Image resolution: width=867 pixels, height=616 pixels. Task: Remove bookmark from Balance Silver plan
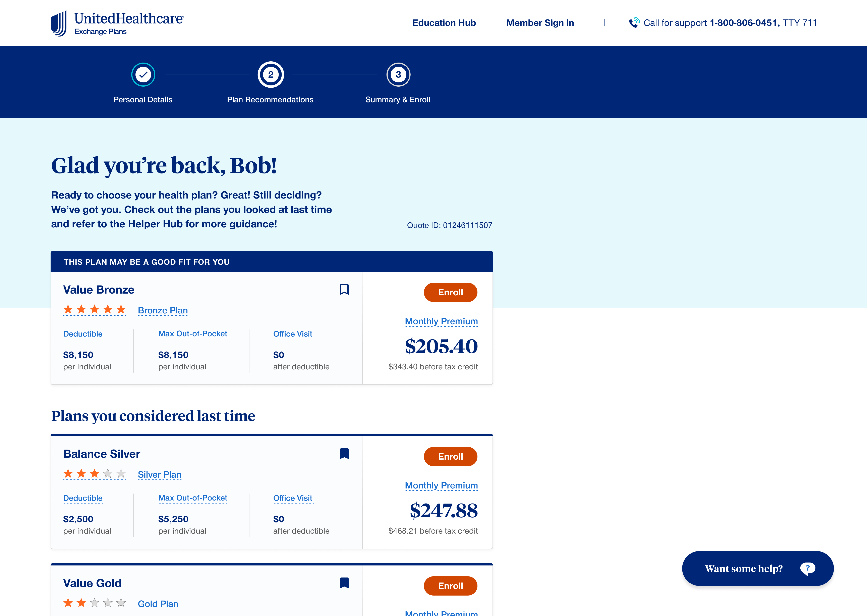coord(344,454)
